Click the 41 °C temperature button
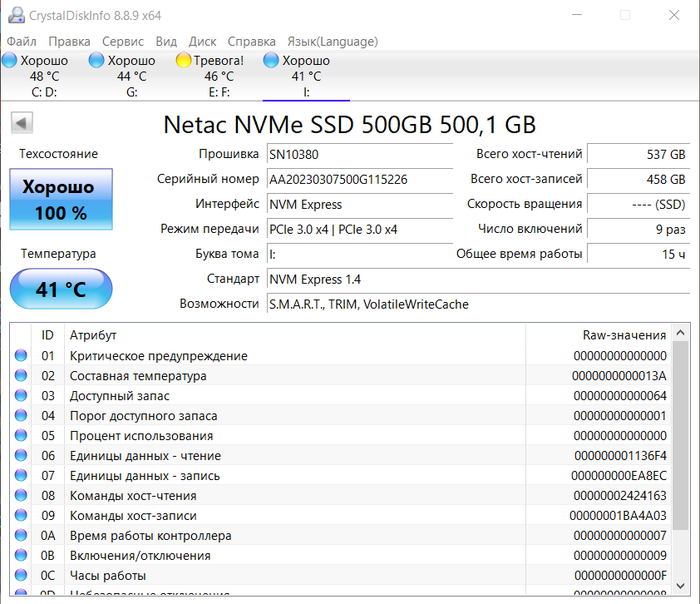The image size is (700, 604). pyautogui.click(x=61, y=289)
